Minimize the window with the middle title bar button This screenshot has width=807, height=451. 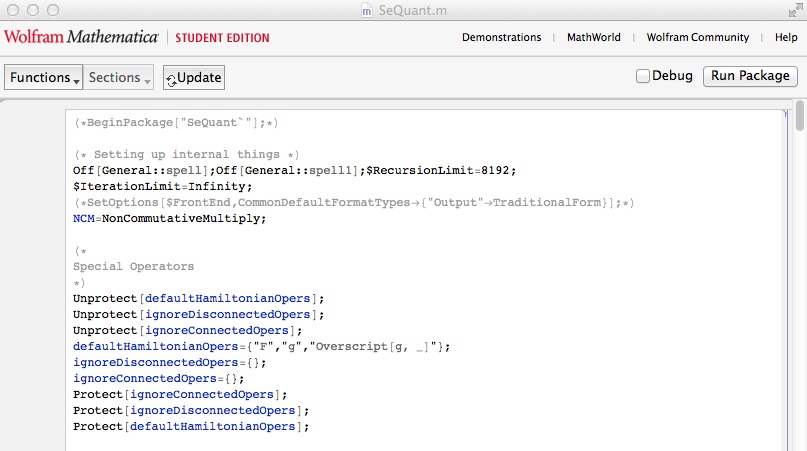31,10
